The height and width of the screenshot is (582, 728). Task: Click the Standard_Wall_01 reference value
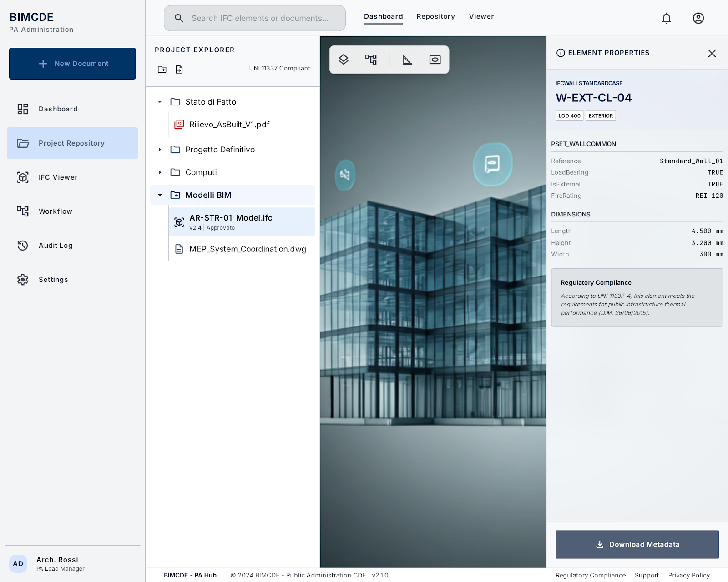[x=691, y=161]
